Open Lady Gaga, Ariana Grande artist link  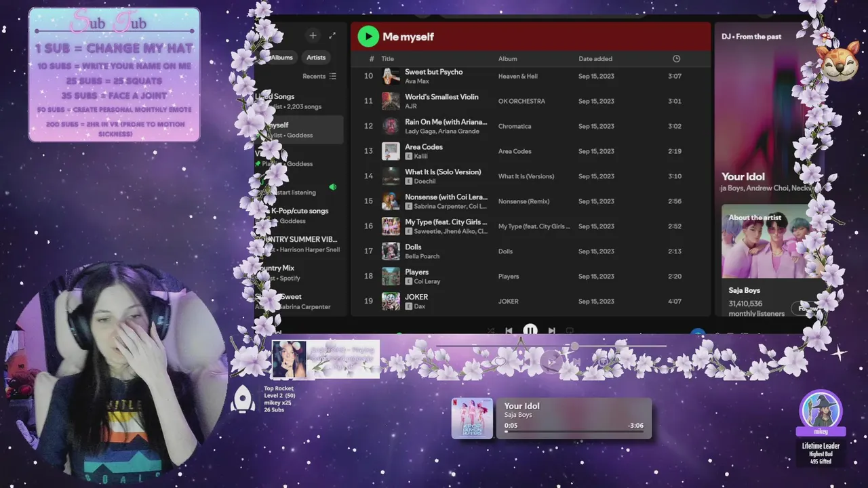point(442,131)
